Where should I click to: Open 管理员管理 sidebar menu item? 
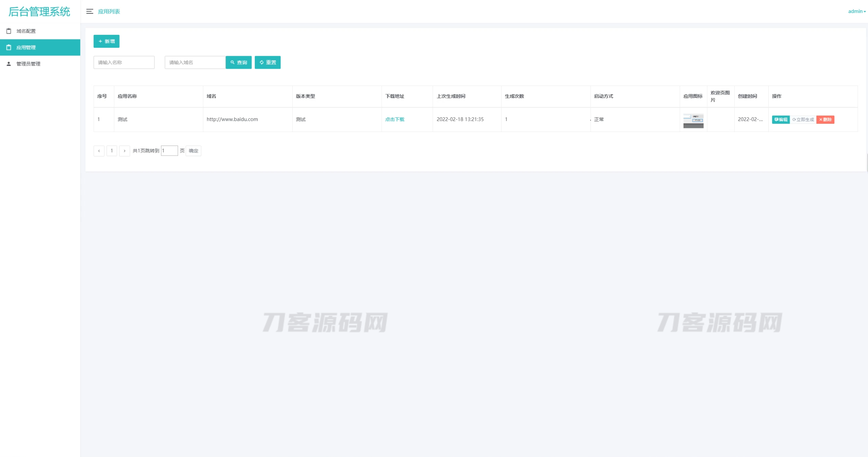[28, 64]
